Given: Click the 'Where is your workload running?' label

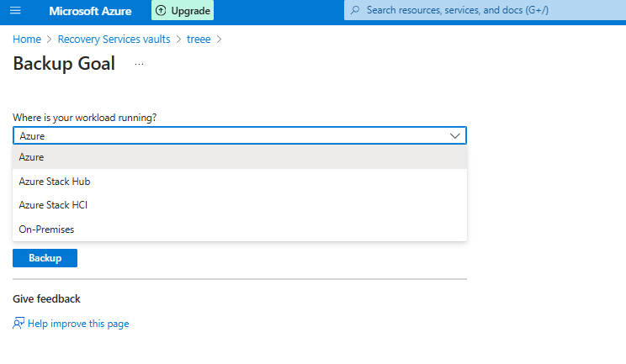Looking at the screenshot, I should pyautogui.click(x=85, y=118).
